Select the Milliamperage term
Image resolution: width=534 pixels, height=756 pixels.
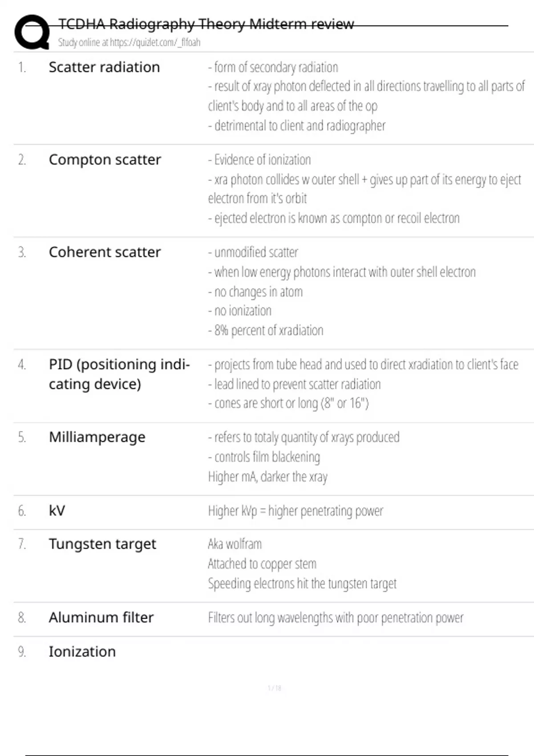tap(97, 438)
